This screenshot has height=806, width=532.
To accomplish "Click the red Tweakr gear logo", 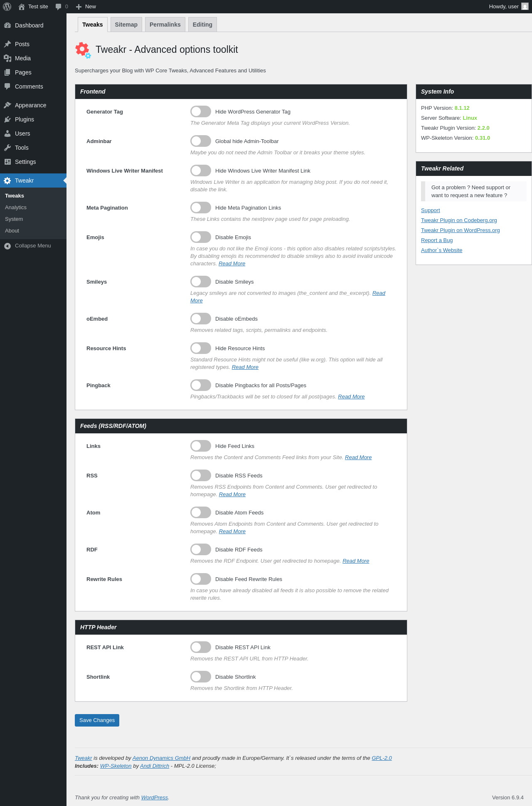I will 83,50.
